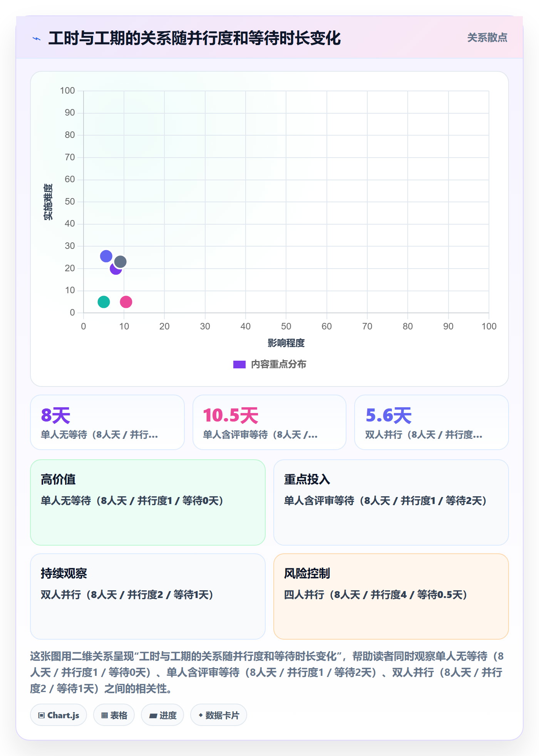This screenshot has height=756, width=539.
Task: Click the 影响程度 x-axis title
Action: [x=286, y=343]
